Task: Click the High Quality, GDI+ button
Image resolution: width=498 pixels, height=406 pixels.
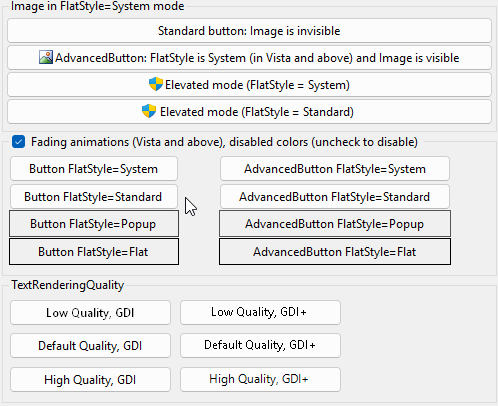Action: click(260, 379)
